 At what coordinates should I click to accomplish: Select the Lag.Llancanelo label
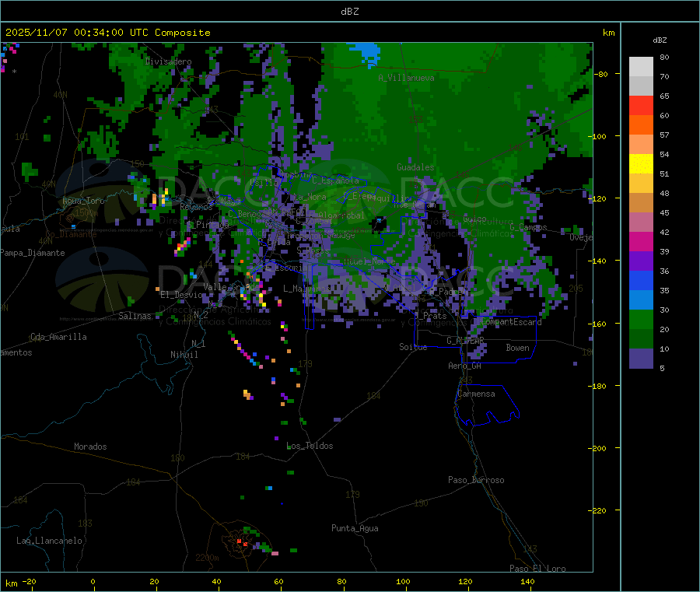click(x=49, y=541)
